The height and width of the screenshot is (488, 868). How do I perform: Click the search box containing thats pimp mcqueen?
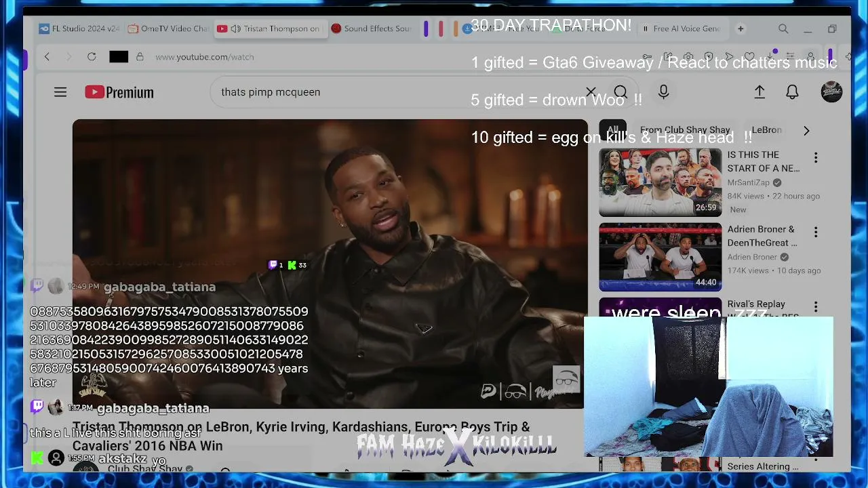click(400, 92)
